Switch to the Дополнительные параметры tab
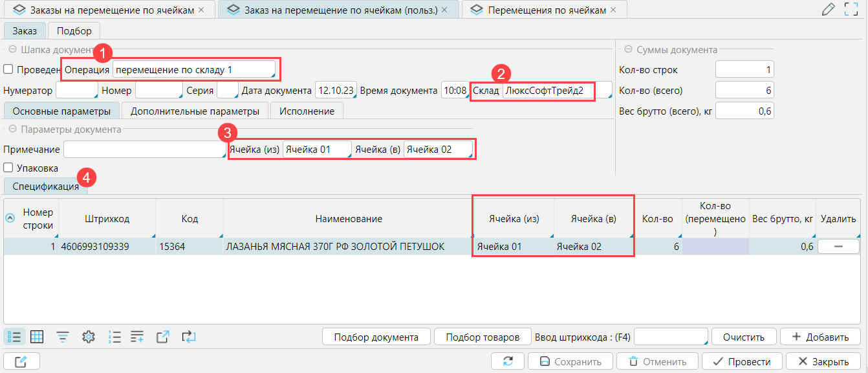Image resolution: width=868 pixels, height=373 pixels. tap(195, 111)
